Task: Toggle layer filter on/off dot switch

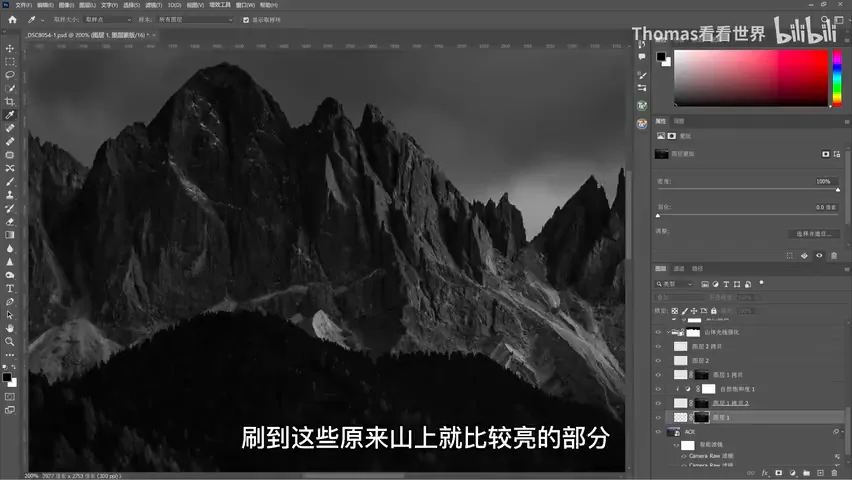Action: 761,283
